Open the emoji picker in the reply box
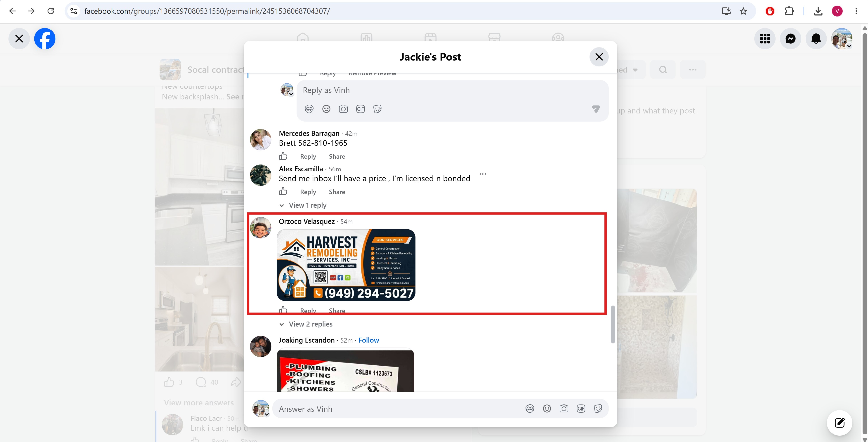The height and width of the screenshot is (442, 868). click(x=326, y=109)
